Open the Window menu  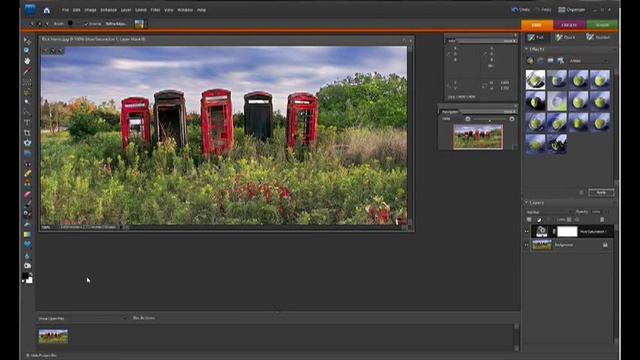185,10
